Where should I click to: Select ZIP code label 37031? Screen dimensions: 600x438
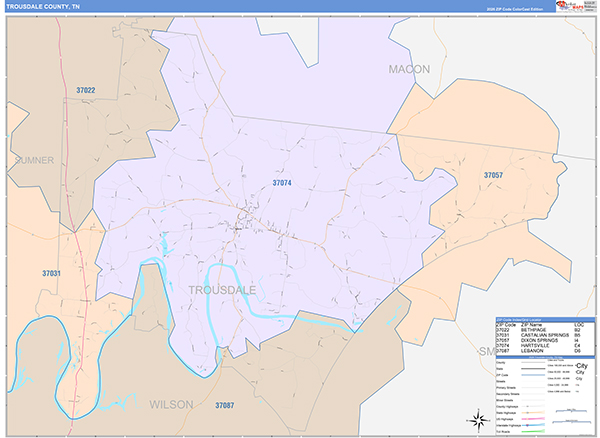point(51,274)
